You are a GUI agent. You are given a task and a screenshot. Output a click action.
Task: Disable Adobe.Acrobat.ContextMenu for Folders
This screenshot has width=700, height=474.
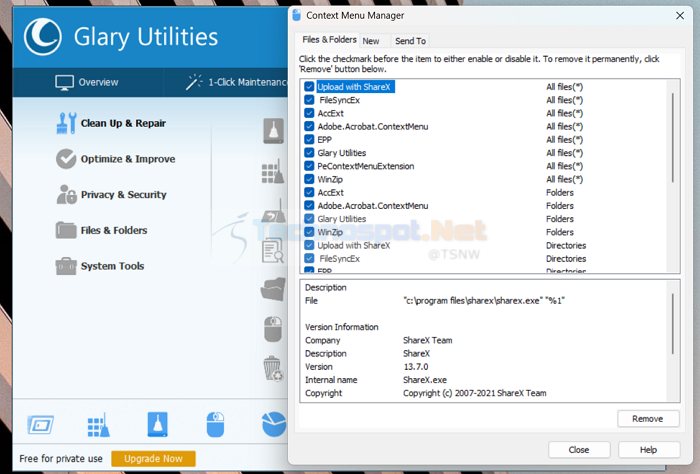309,205
